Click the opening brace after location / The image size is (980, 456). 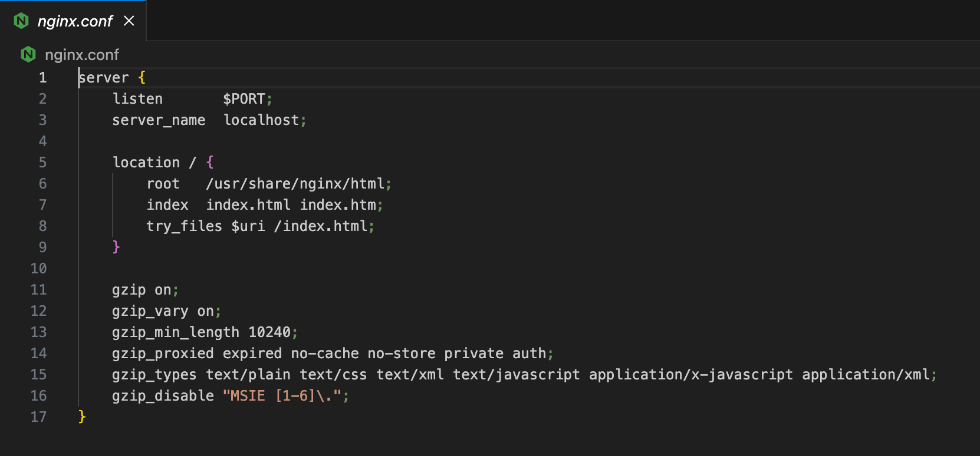coord(210,163)
